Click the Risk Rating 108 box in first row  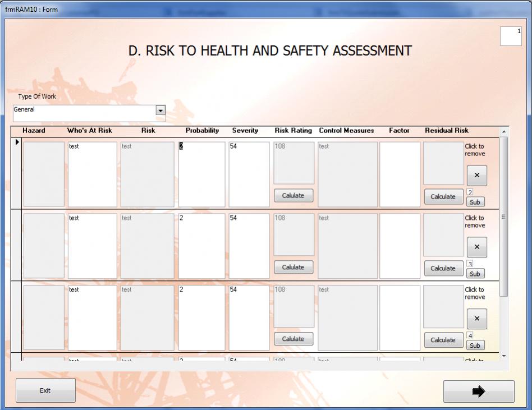coord(294,163)
